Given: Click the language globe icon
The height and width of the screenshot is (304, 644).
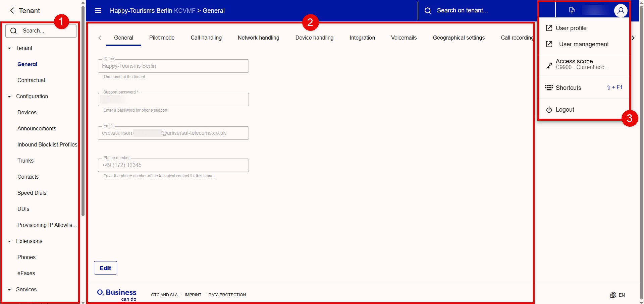Looking at the screenshot, I should (613, 295).
